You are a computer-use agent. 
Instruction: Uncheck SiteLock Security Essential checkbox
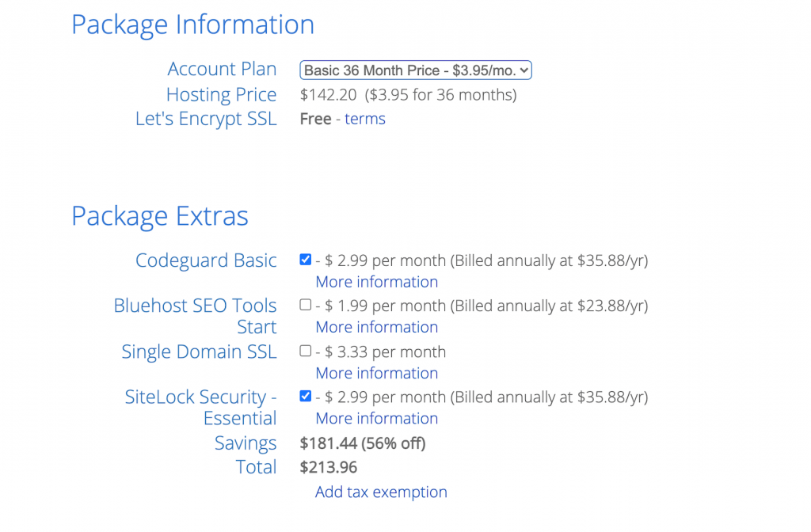(x=305, y=396)
